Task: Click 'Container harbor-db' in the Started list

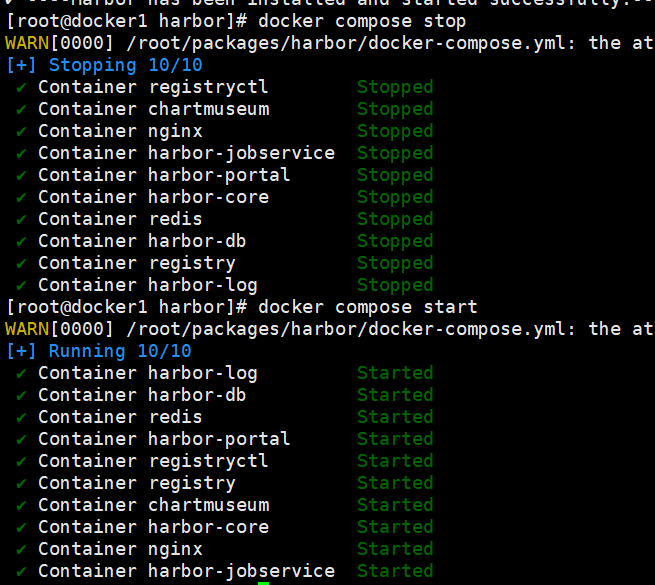Action: pyautogui.click(x=142, y=395)
